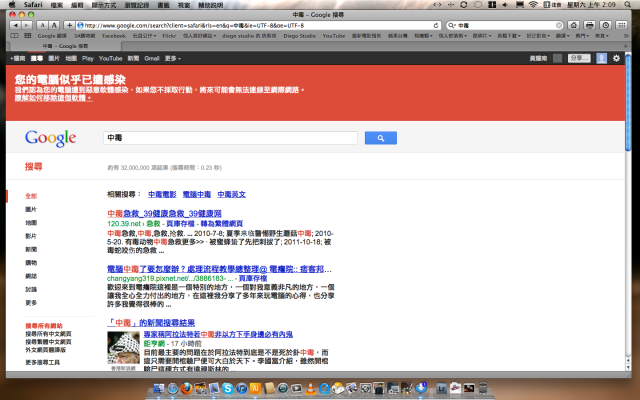The width and height of the screenshot is (640, 400).
Task: Click the page vertical scrollbar thumb
Action: pos(628,102)
